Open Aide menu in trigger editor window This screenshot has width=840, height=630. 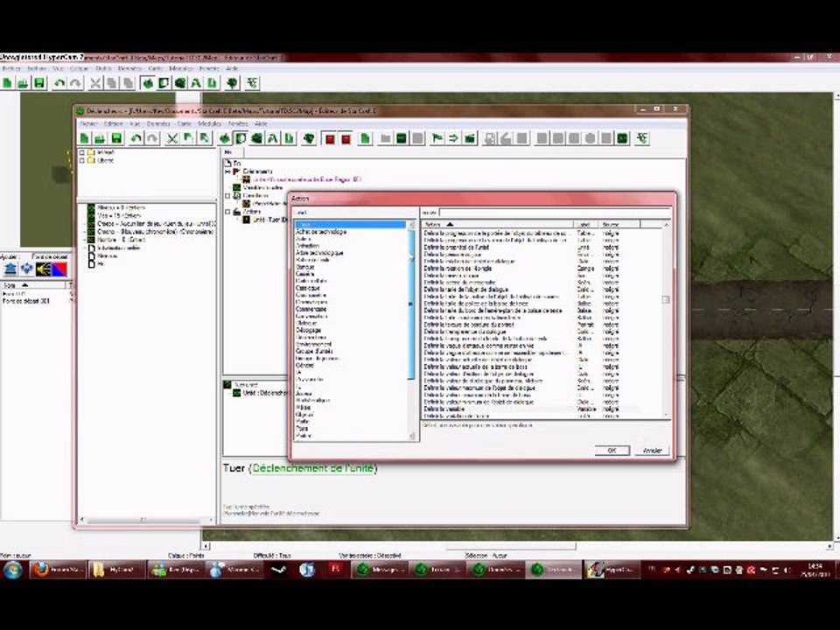click(261, 123)
